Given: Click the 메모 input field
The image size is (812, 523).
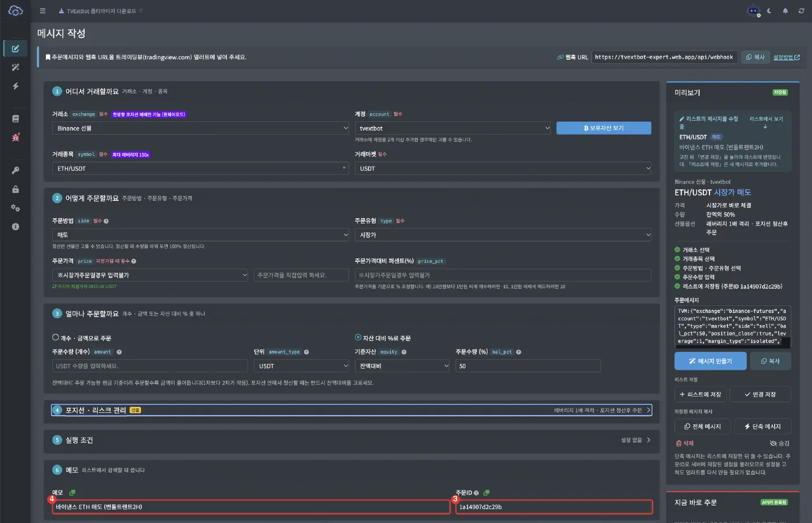Looking at the screenshot, I should [x=251, y=507].
